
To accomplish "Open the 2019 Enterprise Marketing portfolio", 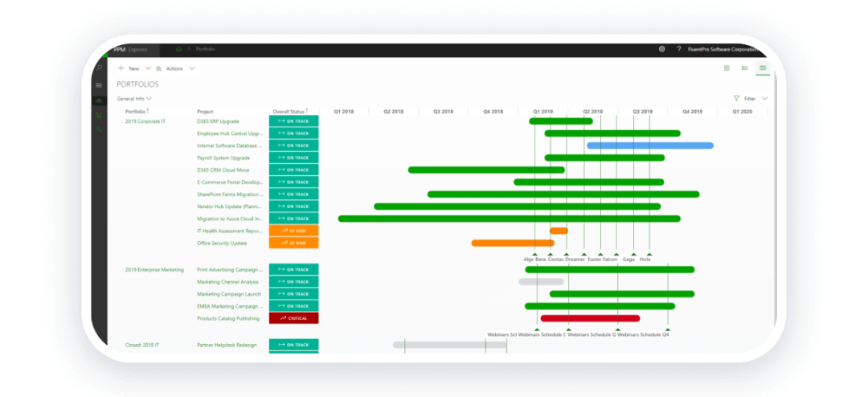I will 154,270.
